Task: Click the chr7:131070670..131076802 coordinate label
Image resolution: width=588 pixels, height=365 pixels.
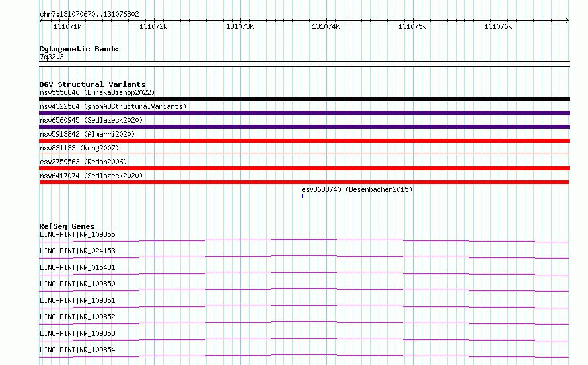Action: (89, 14)
